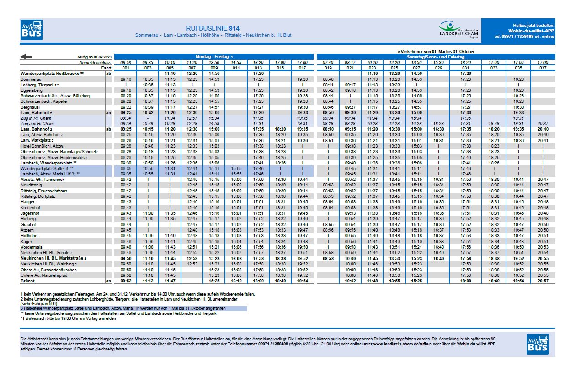Click trip number 035 in the Fahrt row

coord(518,68)
